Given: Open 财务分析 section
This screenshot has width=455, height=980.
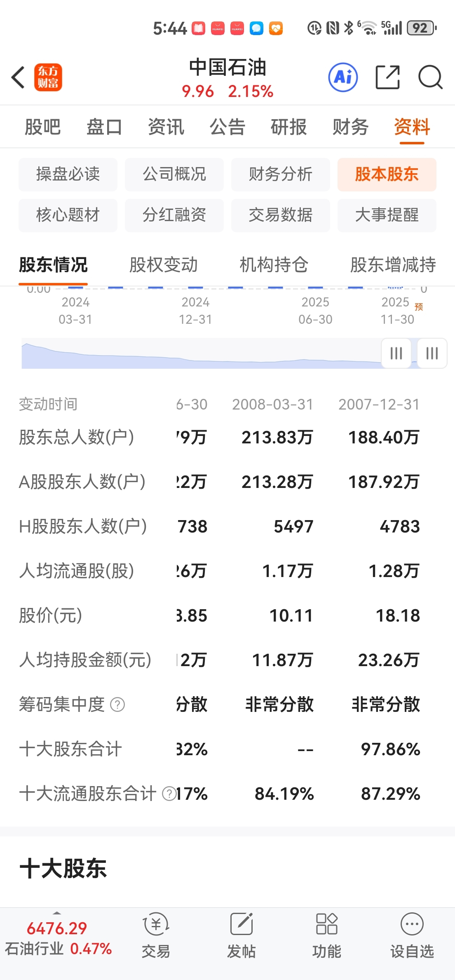Looking at the screenshot, I should [x=281, y=174].
